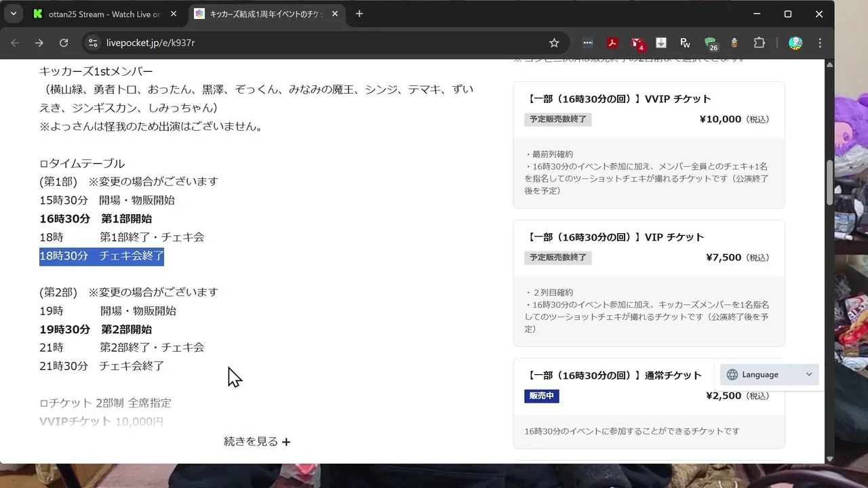
Task: Minimize the Chrome window
Action: coord(757,14)
